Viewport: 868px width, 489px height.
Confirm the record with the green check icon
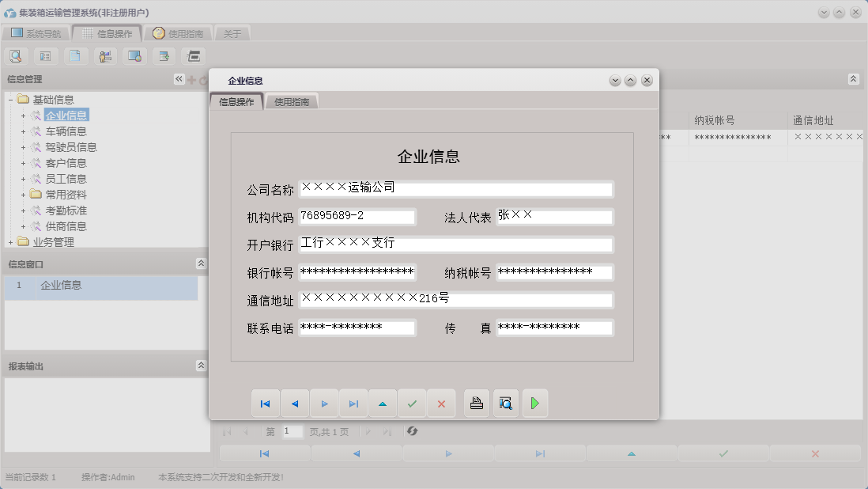pos(412,403)
